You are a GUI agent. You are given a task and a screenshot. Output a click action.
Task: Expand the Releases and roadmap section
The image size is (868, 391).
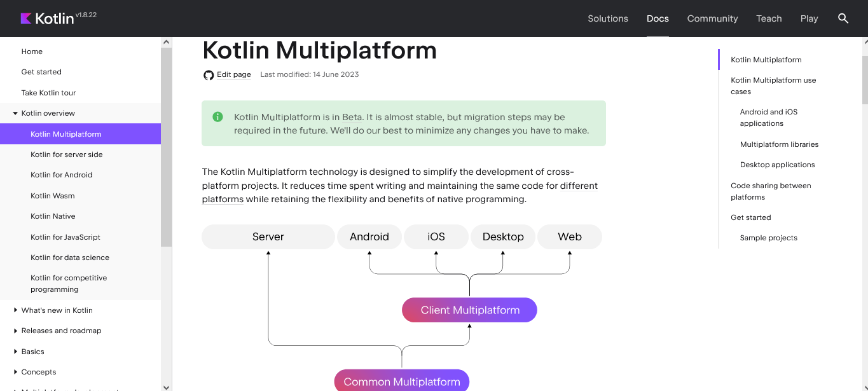point(15,331)
